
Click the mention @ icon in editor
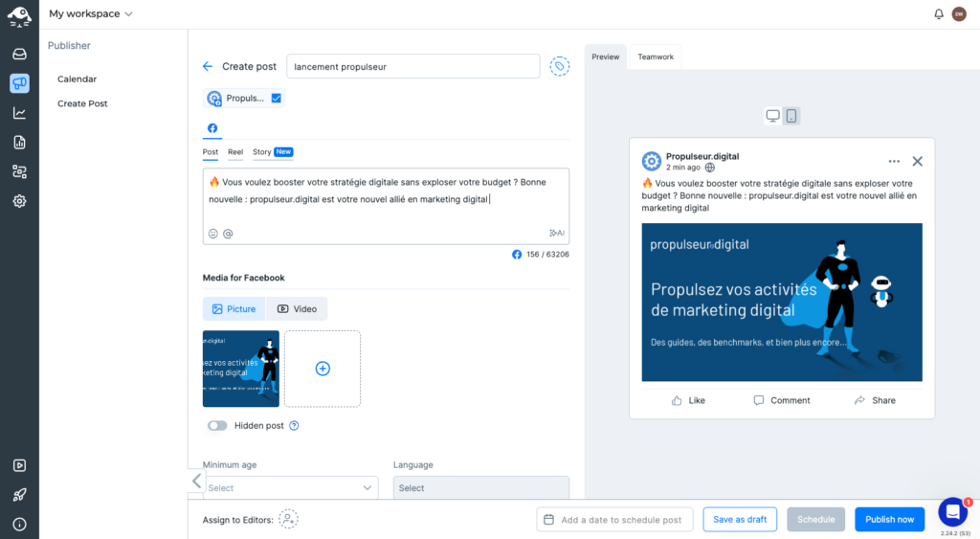coord(228,234)
